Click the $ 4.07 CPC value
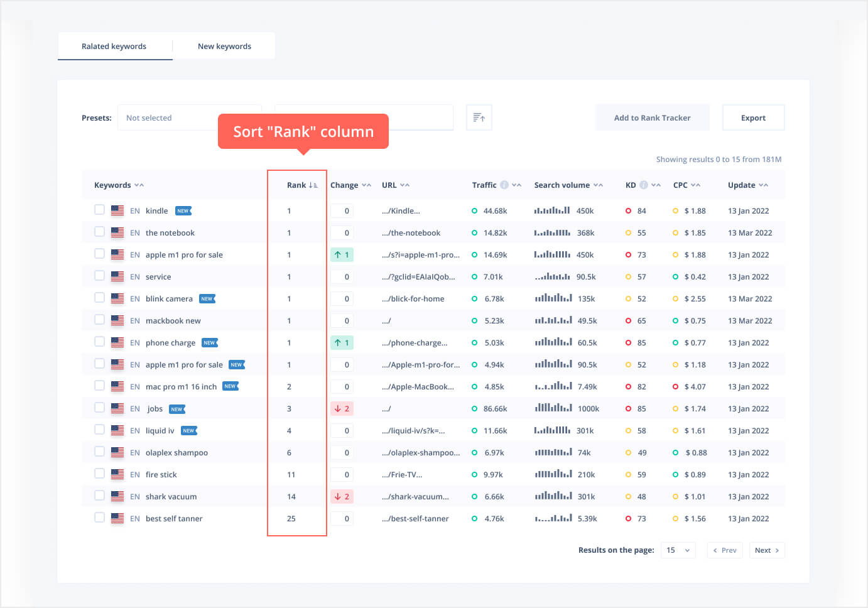This screenshot has width=868, height=608. pyautogui.click(x=695, y=387)
